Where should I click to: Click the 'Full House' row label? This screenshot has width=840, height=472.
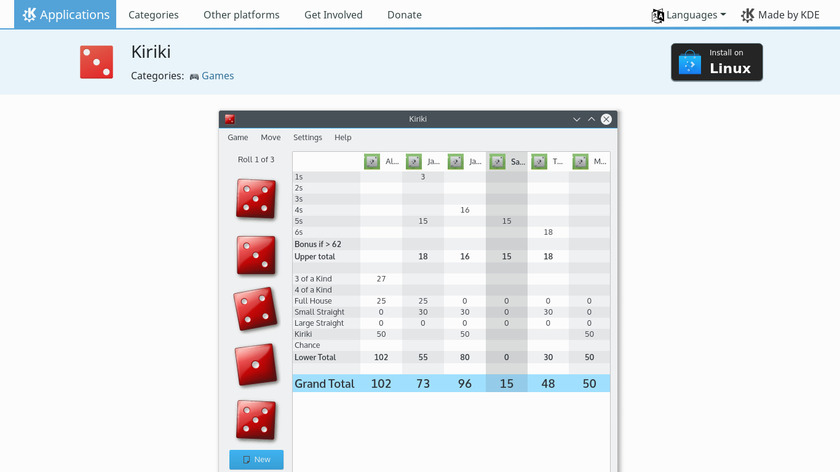click(313, 301)
